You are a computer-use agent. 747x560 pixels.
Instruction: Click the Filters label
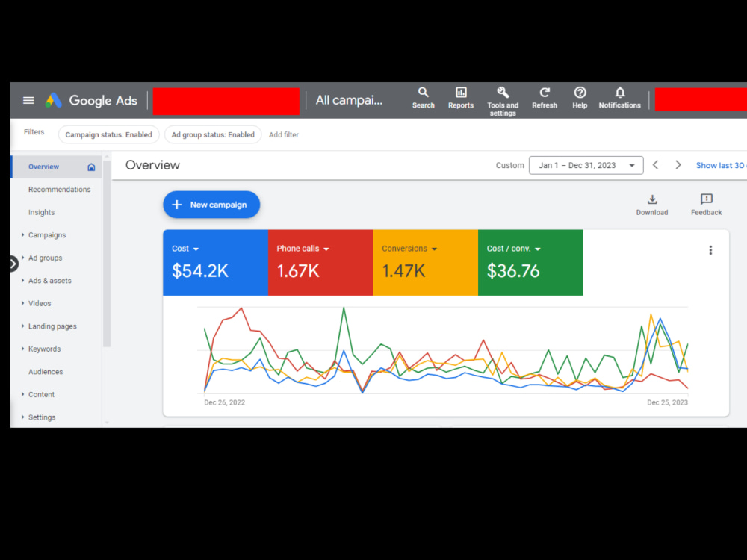point(34,132)
